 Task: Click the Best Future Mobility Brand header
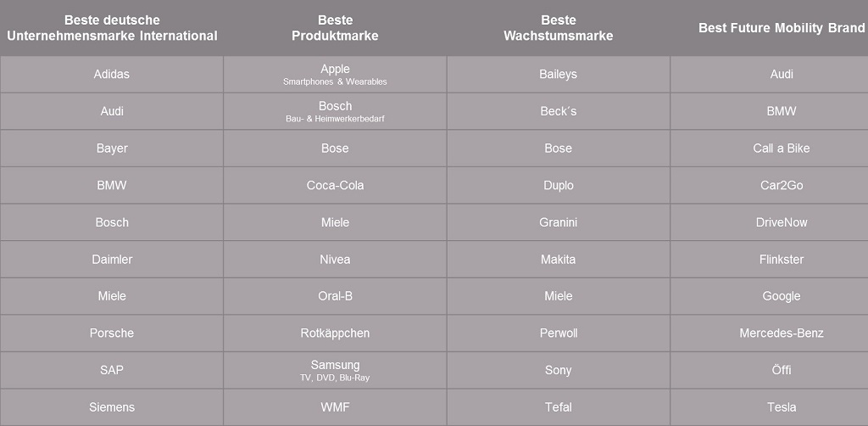coord(781,28)
